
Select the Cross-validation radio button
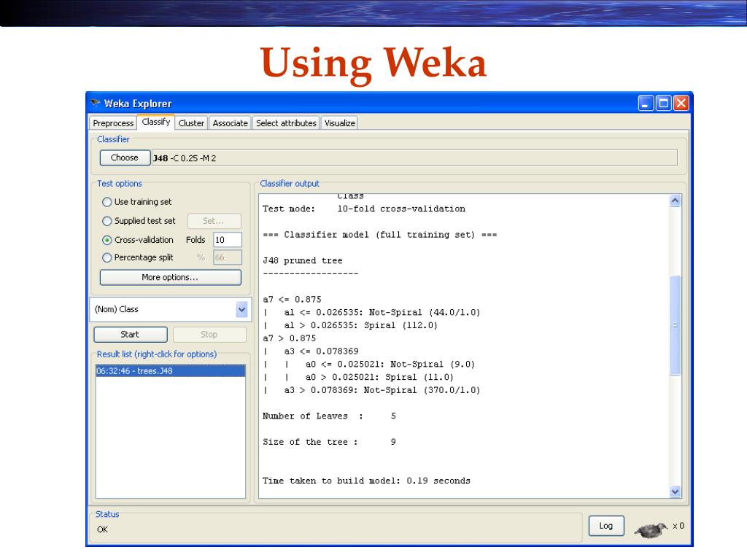(x=107, y=240)
